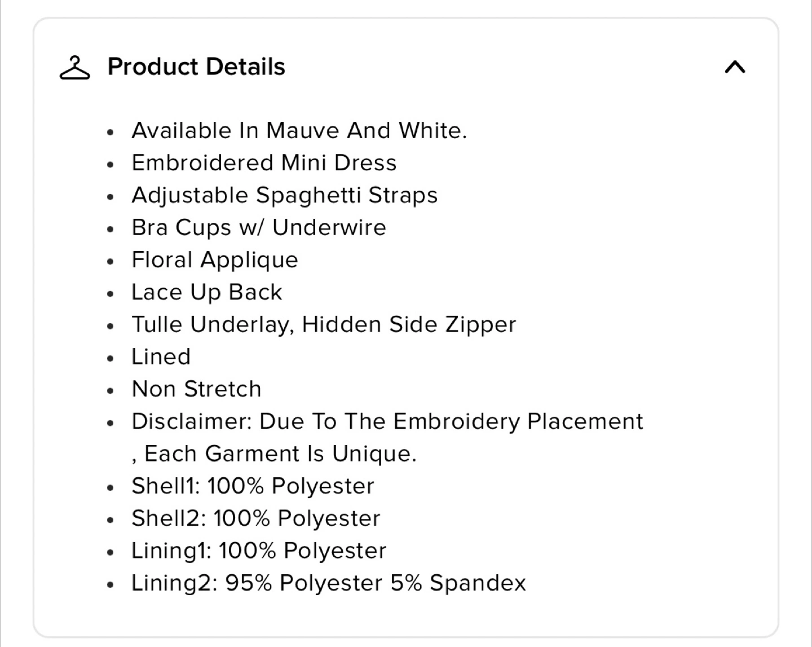812x647 pixels.
Task: Click the clothes hanger icon
Action: coord(74,68)
